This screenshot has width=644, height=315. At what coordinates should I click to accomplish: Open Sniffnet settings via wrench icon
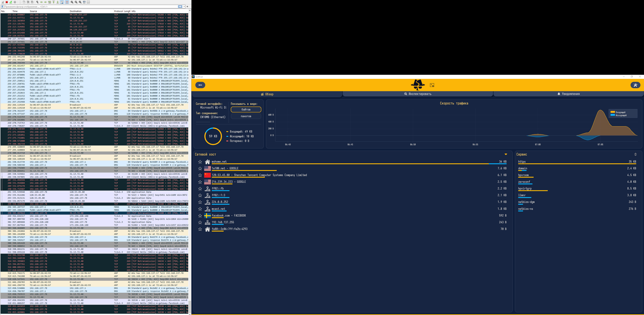[x=635, y=85]
